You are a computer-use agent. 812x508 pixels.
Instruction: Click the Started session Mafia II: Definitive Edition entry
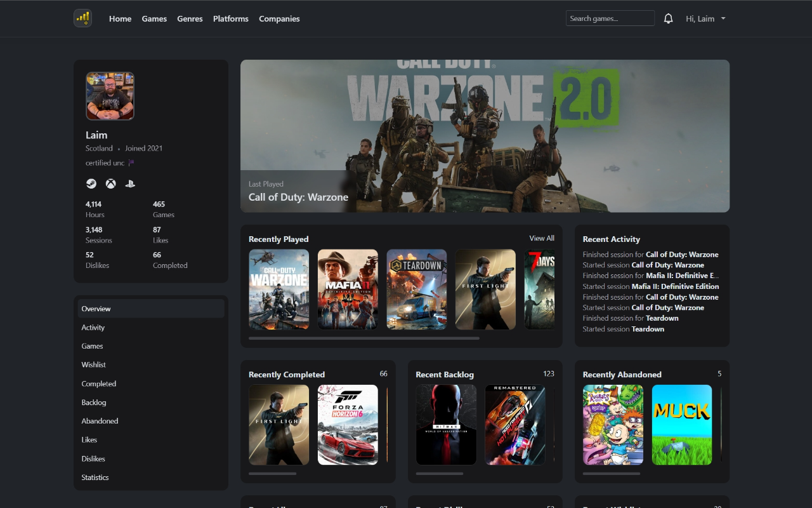pyautogui.click(x=651, y=286)
